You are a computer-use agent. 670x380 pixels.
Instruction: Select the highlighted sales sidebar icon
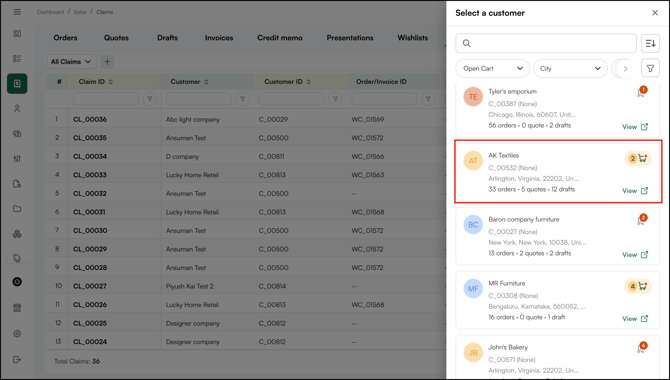click(x=17, y=84)
